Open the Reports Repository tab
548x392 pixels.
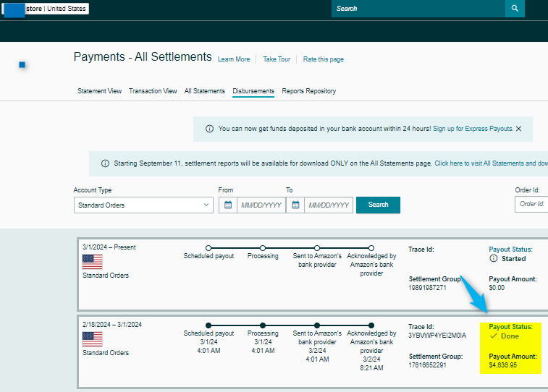point(308,91)
